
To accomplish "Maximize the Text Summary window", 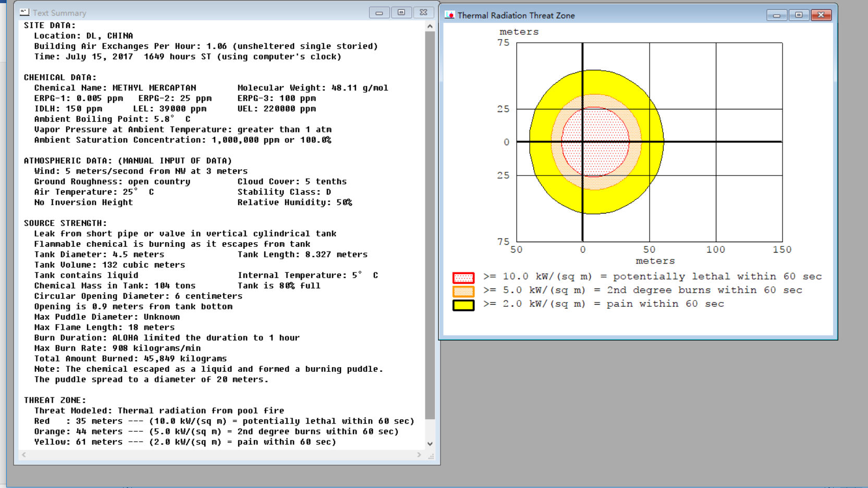I will 401,12.
